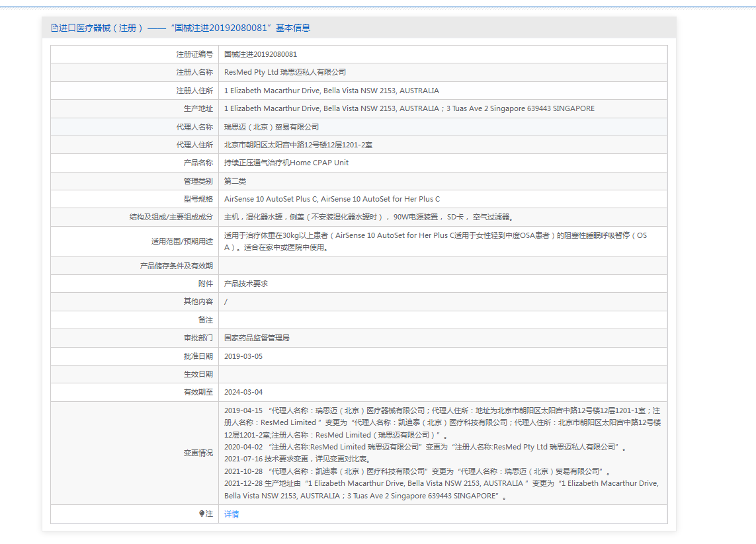This screenshot has height=544, width=756.
Task: Click the 生产地址 label cell
Action: tap(134, 108)
